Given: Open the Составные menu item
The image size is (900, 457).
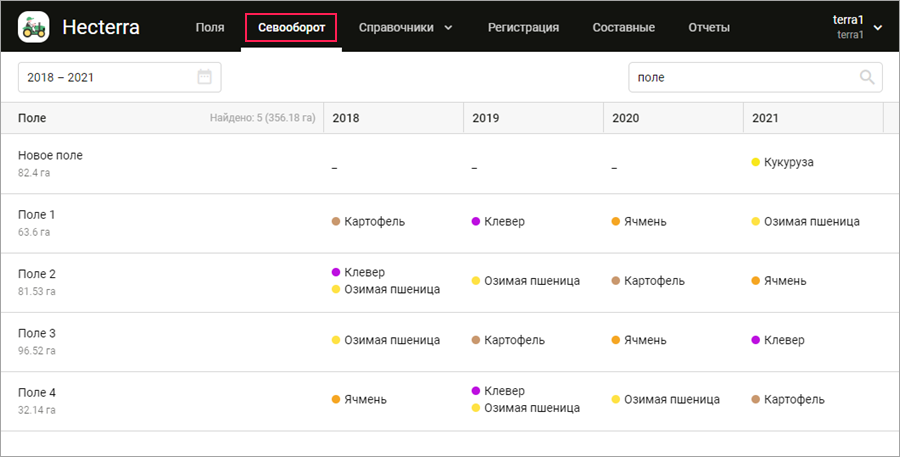Looking at the screenshot, I should tap(623, 28).
